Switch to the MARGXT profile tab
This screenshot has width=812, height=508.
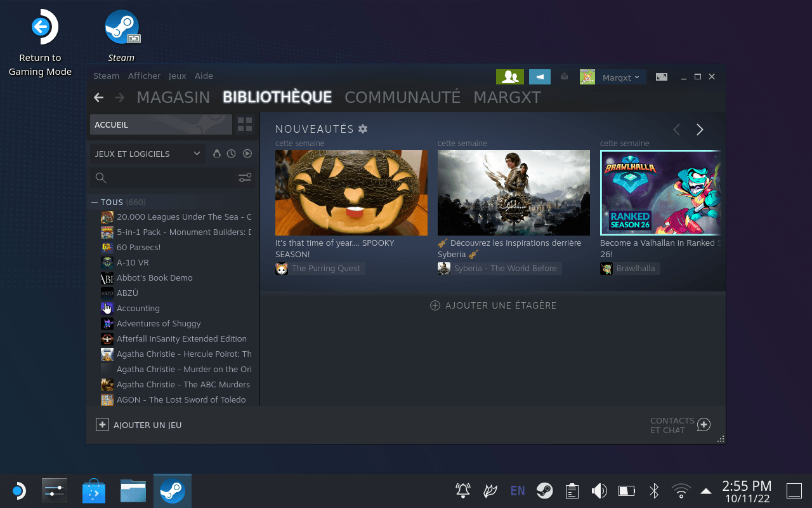point(507,97)
